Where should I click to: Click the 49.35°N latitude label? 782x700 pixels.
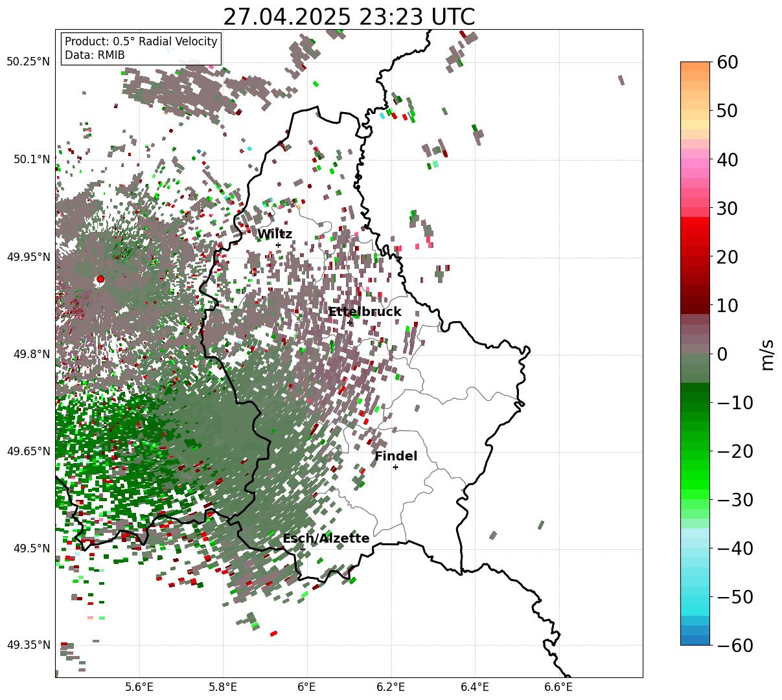point(28,645)
